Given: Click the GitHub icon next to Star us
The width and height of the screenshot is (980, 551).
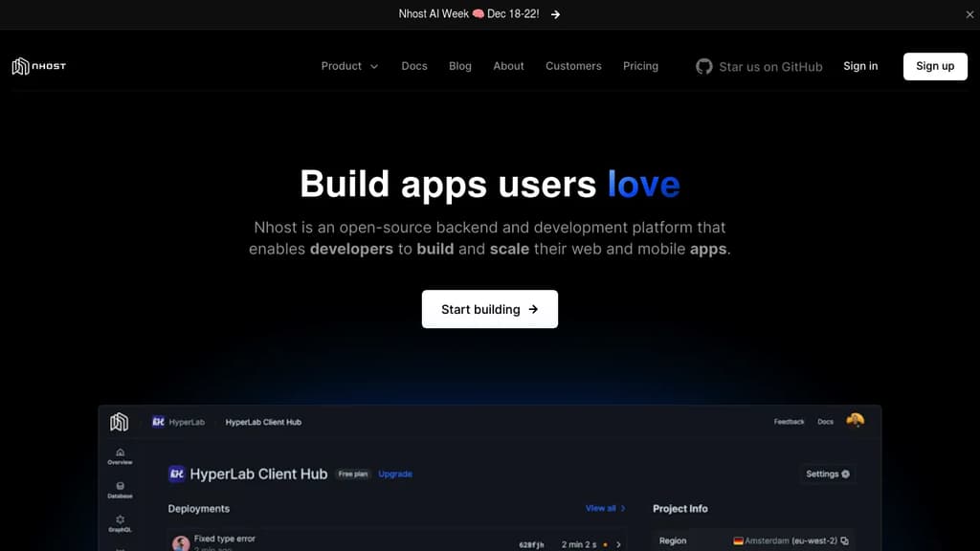Looking at the screenshot, I should 703,66.
